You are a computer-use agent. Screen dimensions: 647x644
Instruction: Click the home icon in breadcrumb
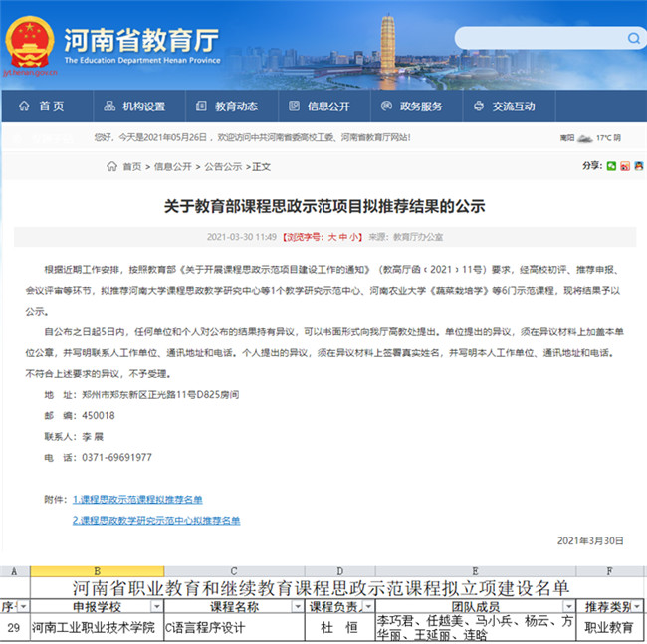[110, 166]
